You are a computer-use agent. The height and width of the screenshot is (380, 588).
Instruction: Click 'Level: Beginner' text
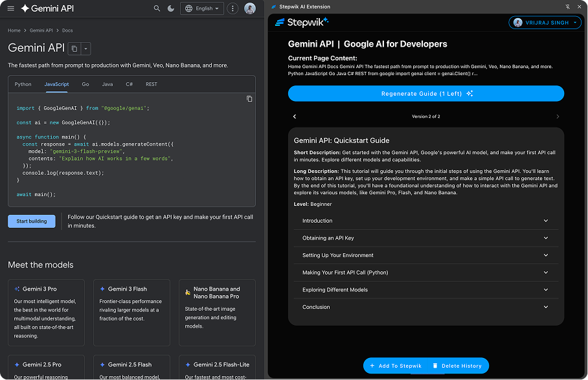313,204
